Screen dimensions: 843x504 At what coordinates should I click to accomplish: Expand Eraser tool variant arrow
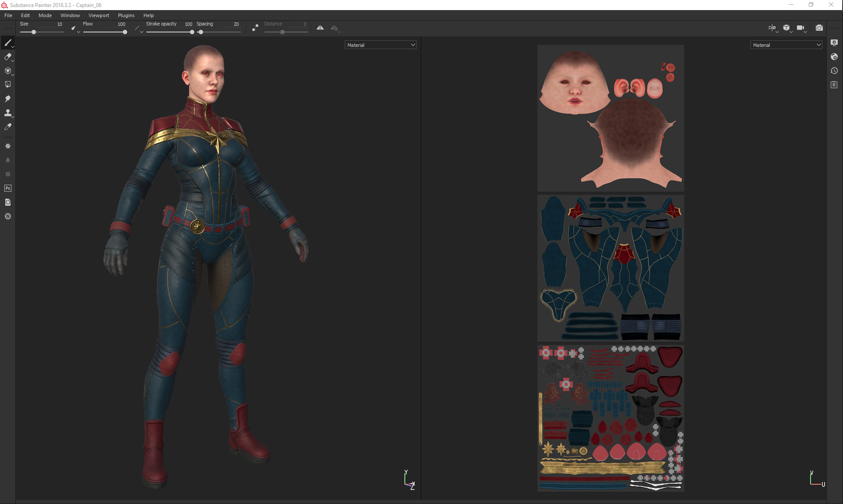click(13, 61)
